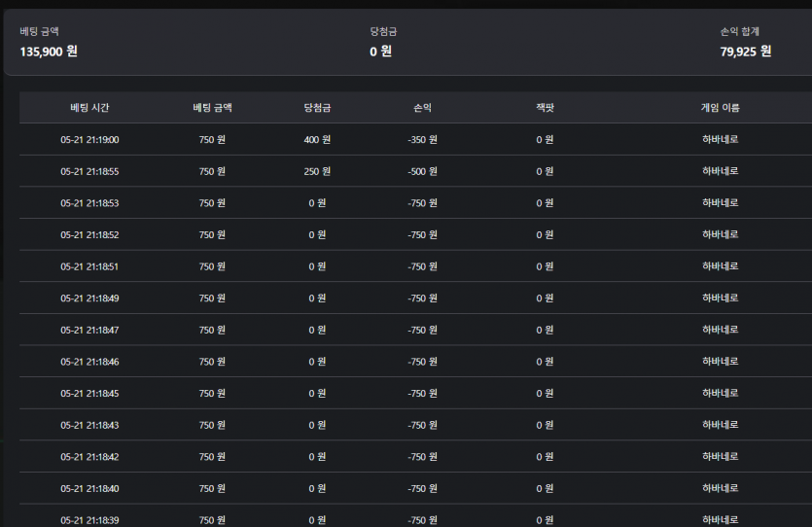Click the jackpot 0 원 in 21:19:00 row
This screenshot has width=812, height=527.
coord(545,140)
